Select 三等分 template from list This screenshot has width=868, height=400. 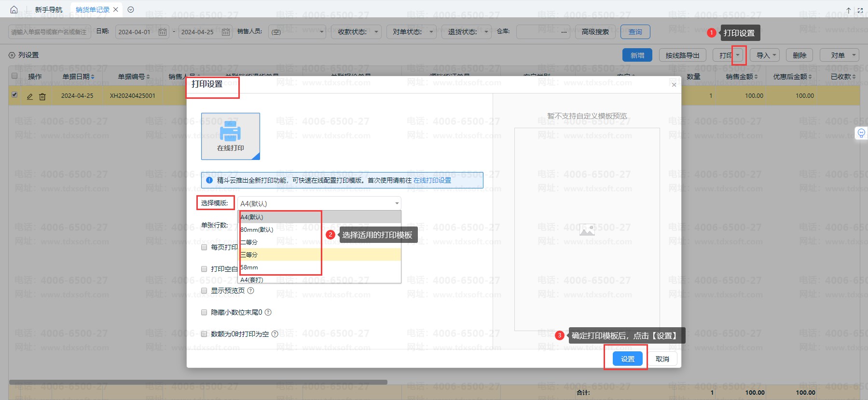point(249,254)
